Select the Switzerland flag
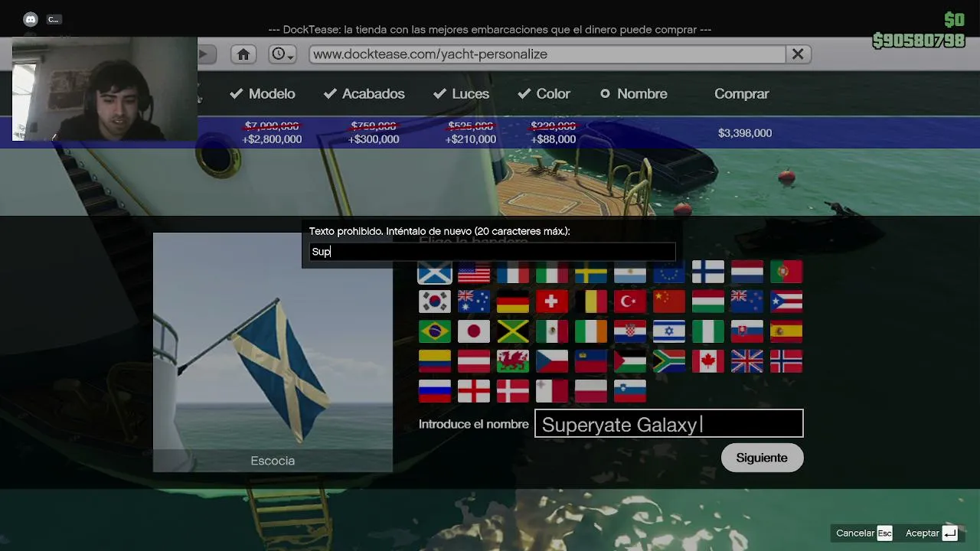The width and height of the screenshot is (980, 551). pos(552,302)
